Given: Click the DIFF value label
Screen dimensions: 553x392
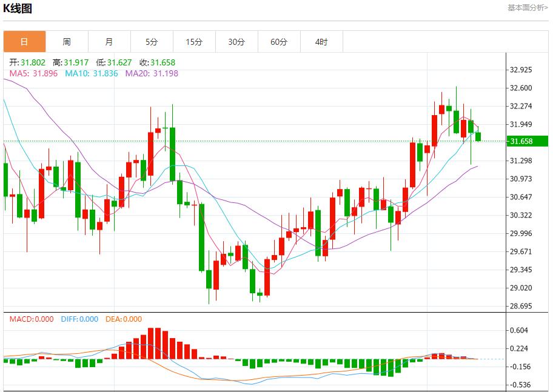Looking at the screenshot, I should click(79, 319).
